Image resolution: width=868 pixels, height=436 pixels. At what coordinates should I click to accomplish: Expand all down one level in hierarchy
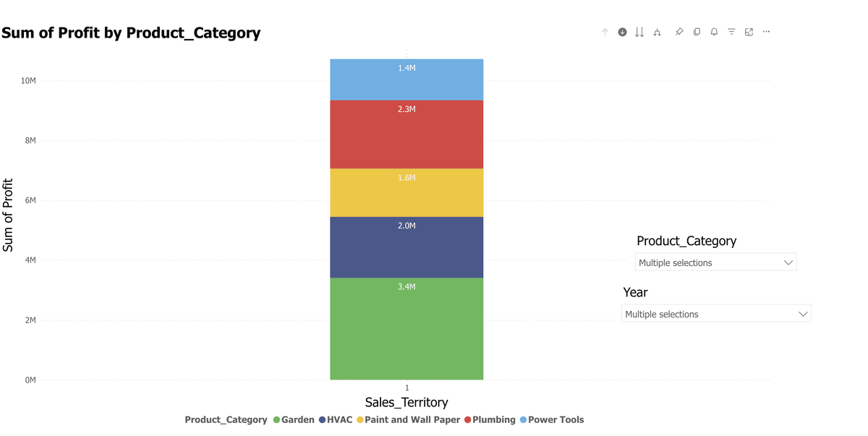[657, 32]
